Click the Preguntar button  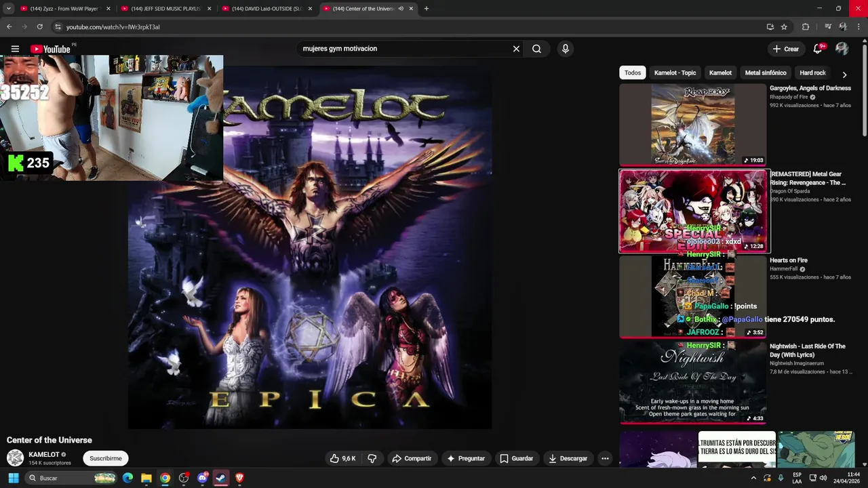[465, 458]
